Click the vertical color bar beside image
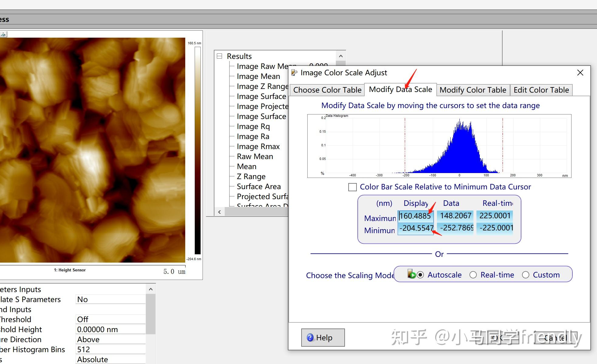This screenshot has height=364, width=597. click(197, 150)
